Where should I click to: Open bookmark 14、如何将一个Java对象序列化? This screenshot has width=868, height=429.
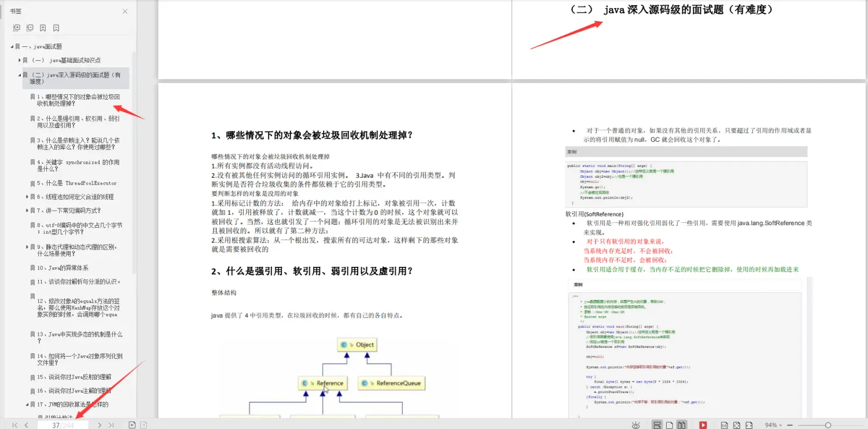click(x=80, y=360)
